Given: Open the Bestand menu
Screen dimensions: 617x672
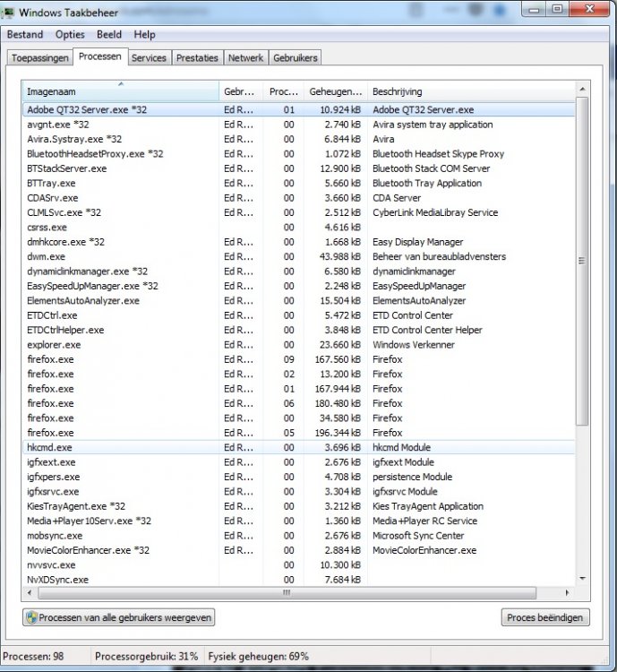Looking at the screenshot, I should coord(25,35).
